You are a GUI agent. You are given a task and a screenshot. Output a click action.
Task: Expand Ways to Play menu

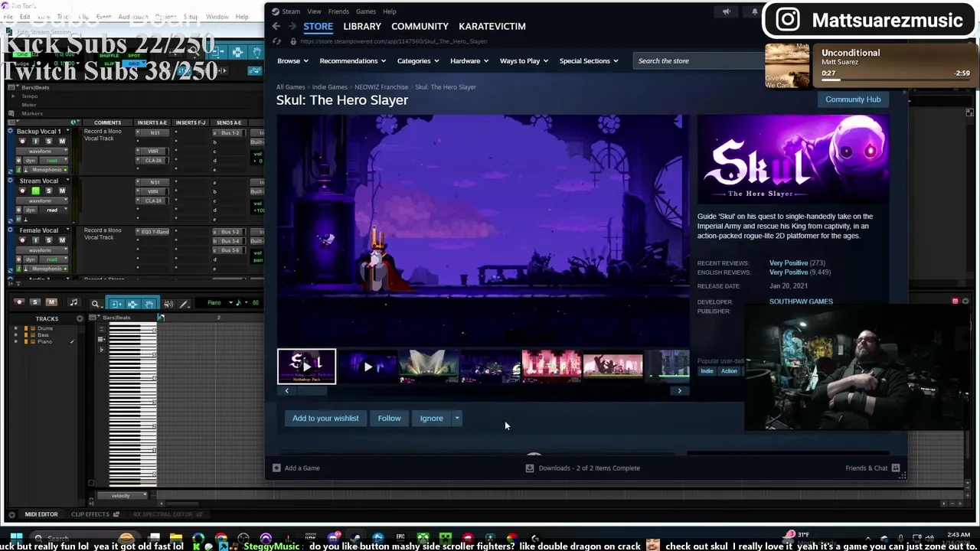pos(524,60)
